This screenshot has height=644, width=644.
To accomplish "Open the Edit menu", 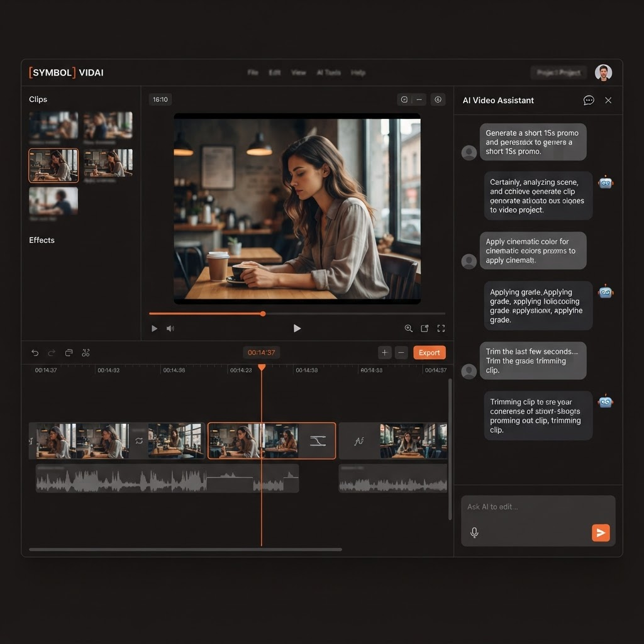I will click(274, 73).
